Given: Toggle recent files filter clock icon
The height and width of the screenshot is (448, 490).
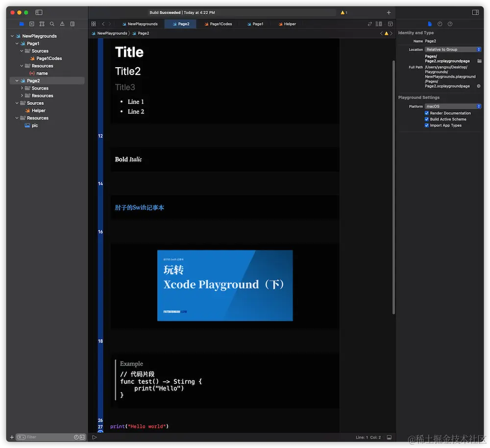Looking at the screenshot, I should point(76,437).
